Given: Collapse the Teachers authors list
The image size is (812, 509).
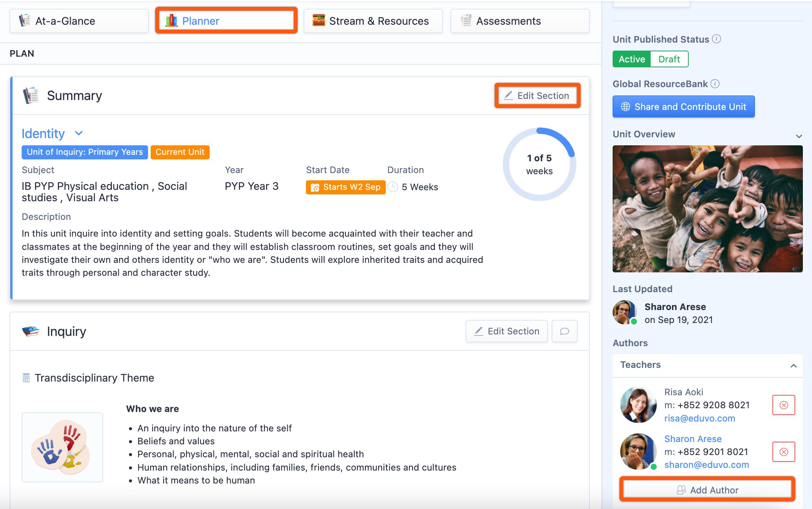Looking at the screenshot, I should click(x=793, y=366).
